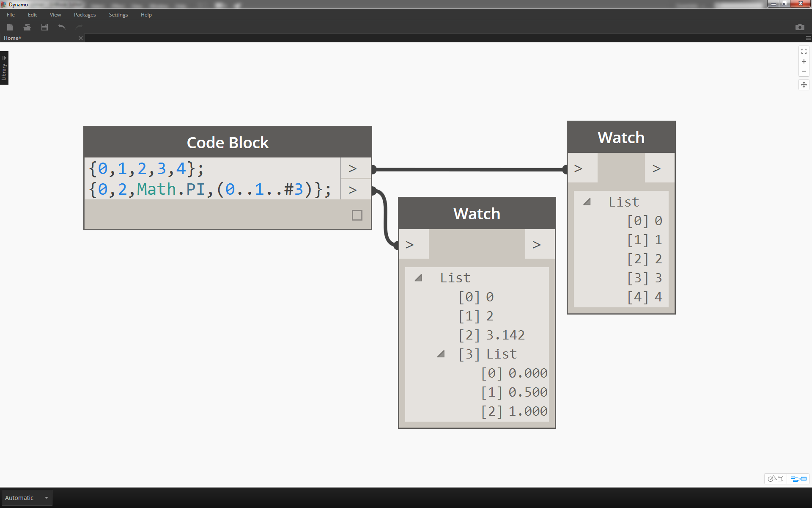Viewport: 812px width, 508px height.
Task: Click the [0] 0 entry under lower Watch List
Action: click(476, 297)
